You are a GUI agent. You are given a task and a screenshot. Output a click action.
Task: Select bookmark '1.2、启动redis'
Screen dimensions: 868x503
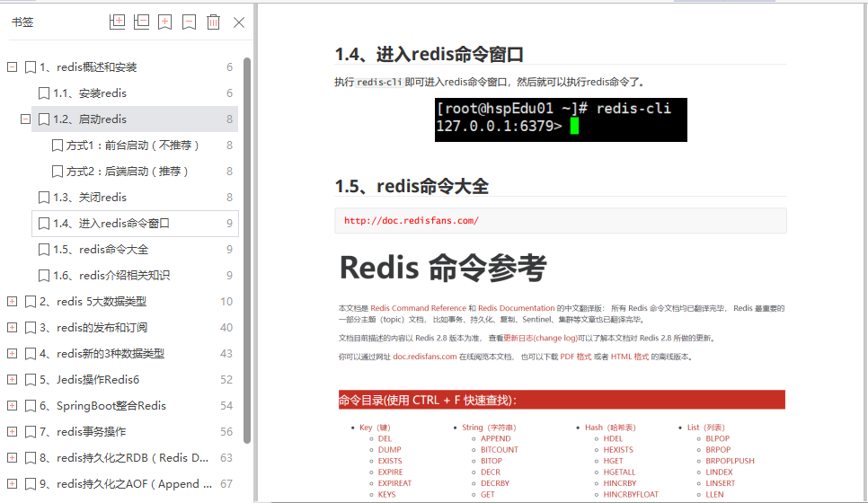(x=135, y=119)
